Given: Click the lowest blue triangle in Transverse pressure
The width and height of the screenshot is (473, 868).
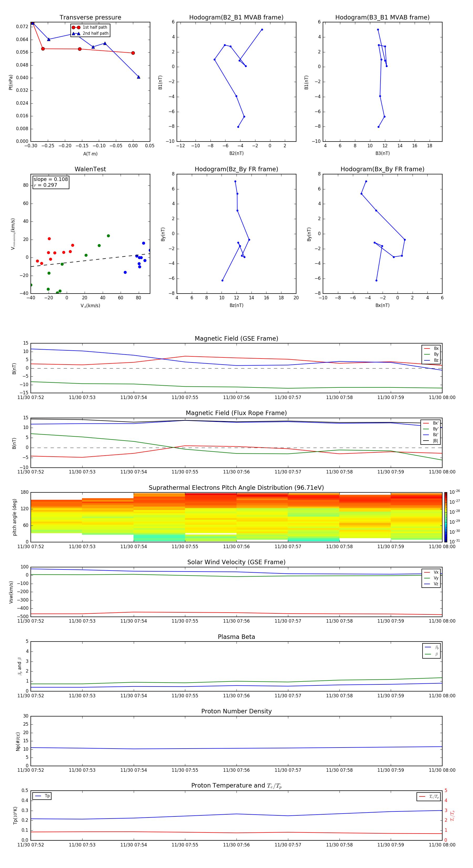Looking at the screenshot, I should pos(138,77).
